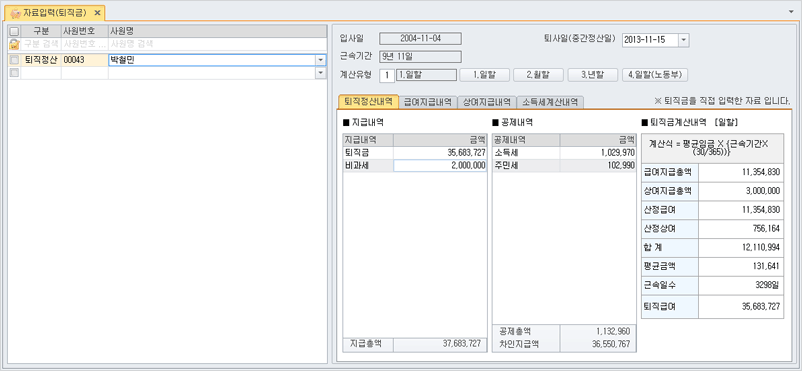Click the 상여지급총액 value 3,000,000
This screenshot has width=802, height=371.
(741, 191)
